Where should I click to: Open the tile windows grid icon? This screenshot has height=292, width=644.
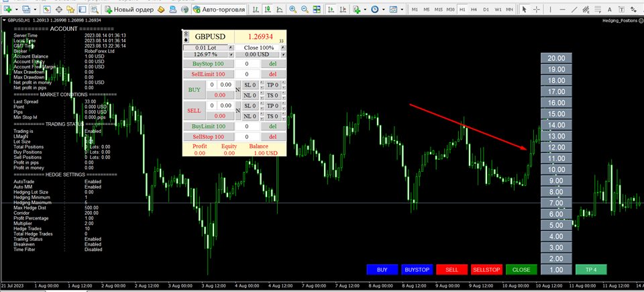point(317,9)
